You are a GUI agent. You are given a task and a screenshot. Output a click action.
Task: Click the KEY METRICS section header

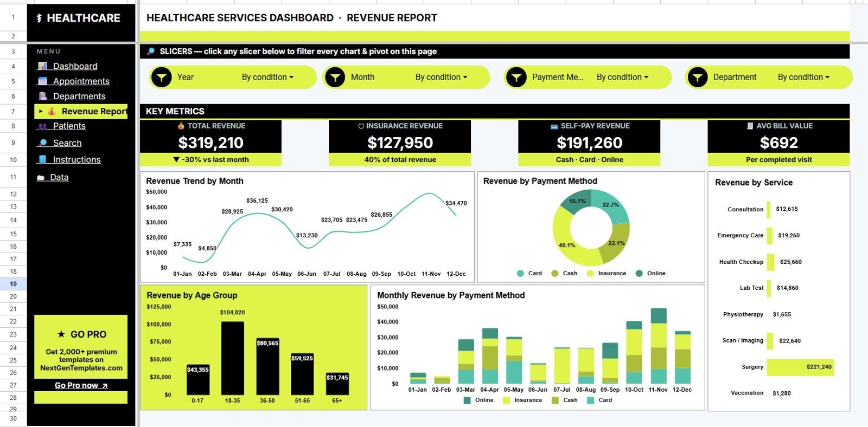175,111
